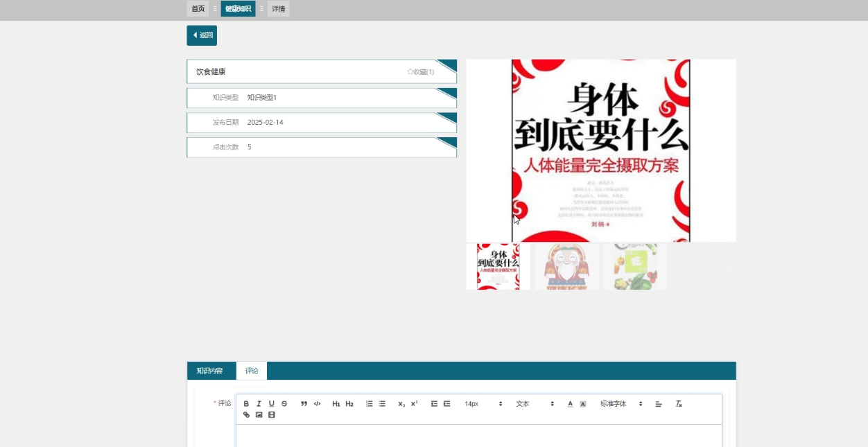Viewport: 868px width, 447px height.
Task: Switch to the 评论 tab
Action: (x=251, y=371)
